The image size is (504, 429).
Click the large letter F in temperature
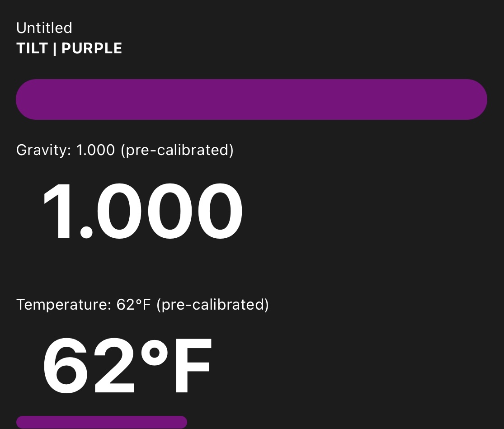click(x=193, y=366)
